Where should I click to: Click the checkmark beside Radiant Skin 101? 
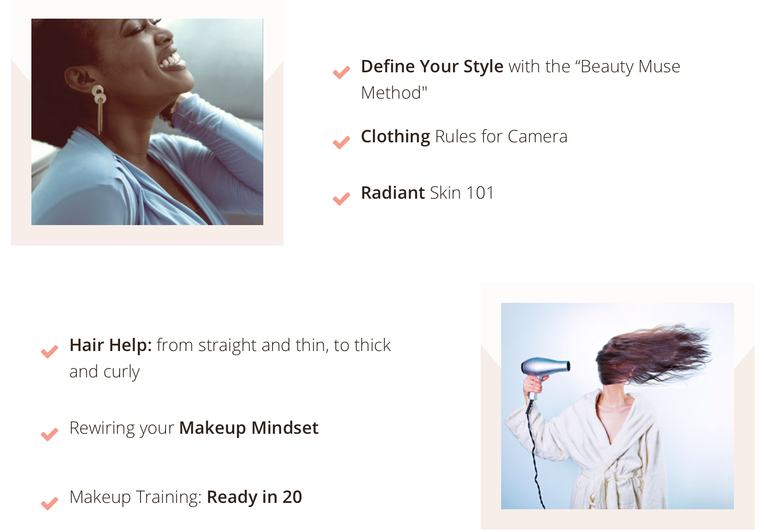(x=342, y=199)
